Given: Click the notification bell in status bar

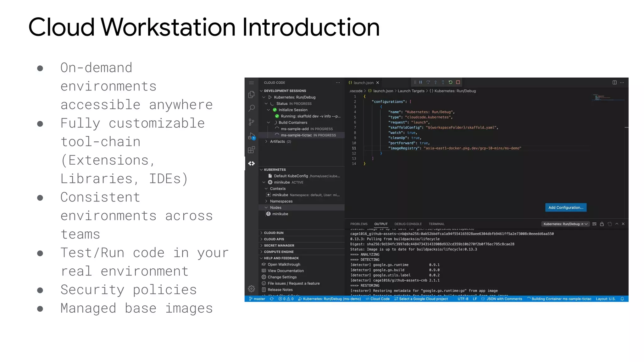Looking at the screenshot, I should coord(622,299).
